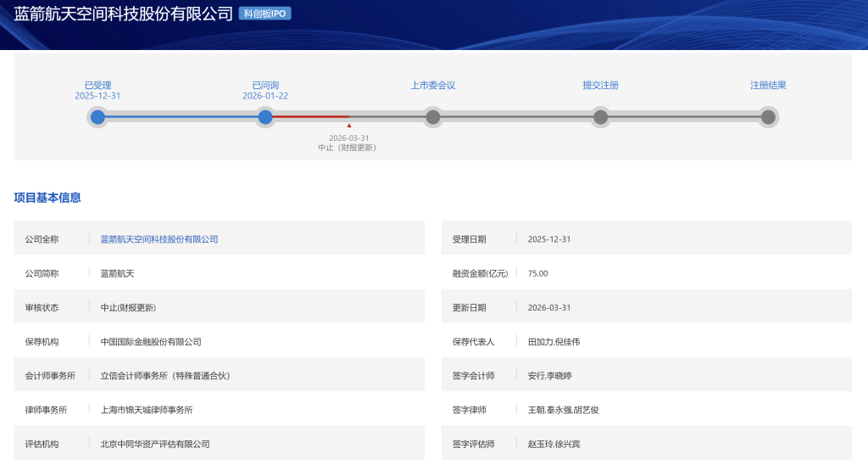Screen dimensions: 868x465
Task: Open the 蓝箭航天空间科技股份有限公司 company name link
Action: click(x=159, y=239)
